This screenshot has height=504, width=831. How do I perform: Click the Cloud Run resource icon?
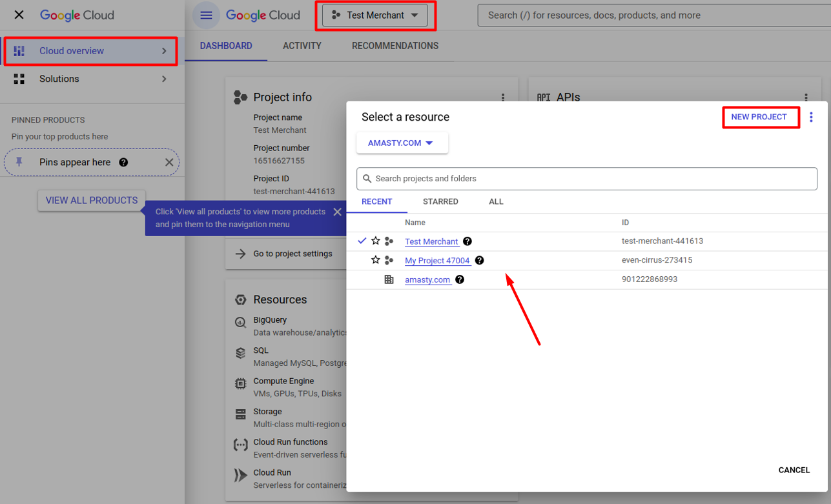[240, 476]
